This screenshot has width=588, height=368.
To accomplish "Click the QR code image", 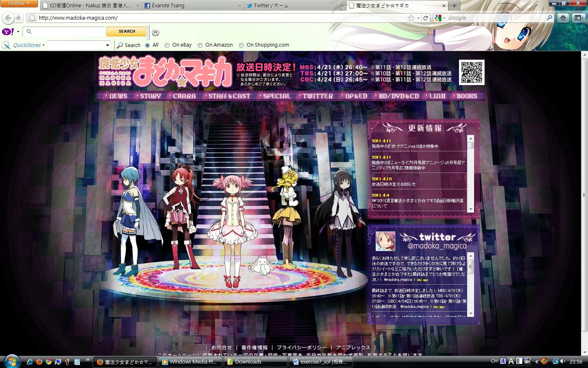I will click(471, 72).
